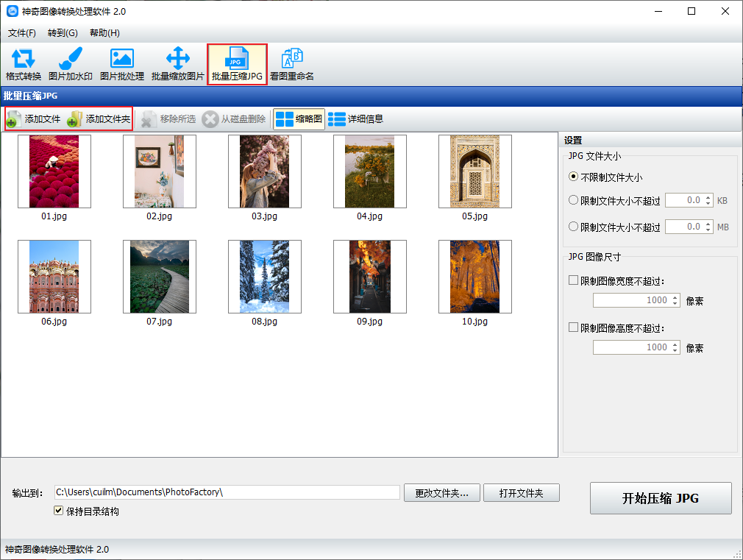Click the app logo in title bar
The width and height of the screenshot is (743, 560).
click(13, 11)
